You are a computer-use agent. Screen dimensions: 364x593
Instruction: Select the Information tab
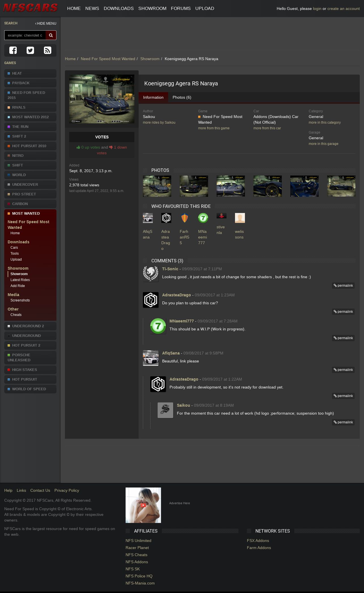153,97
